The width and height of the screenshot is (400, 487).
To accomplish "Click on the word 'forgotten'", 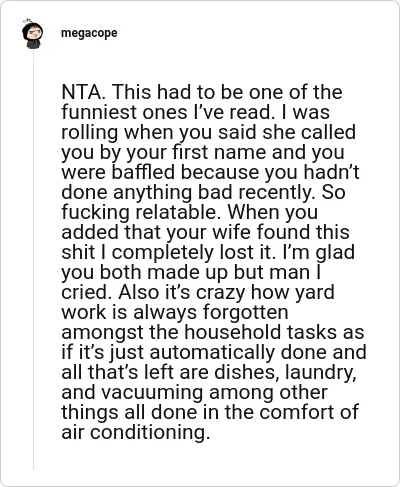I will click(x=245, y=312).
